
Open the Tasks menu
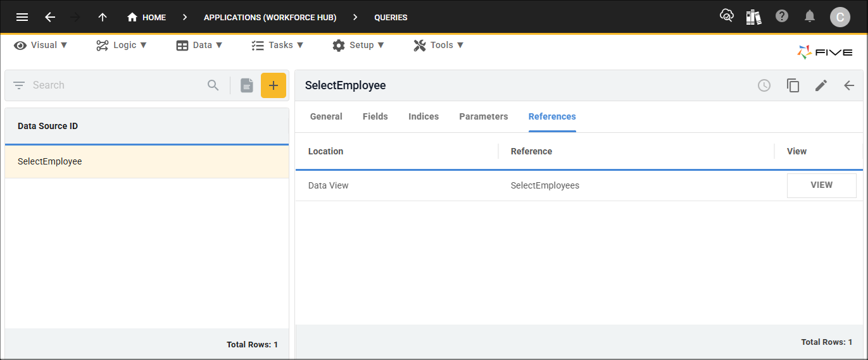point(277,45)
